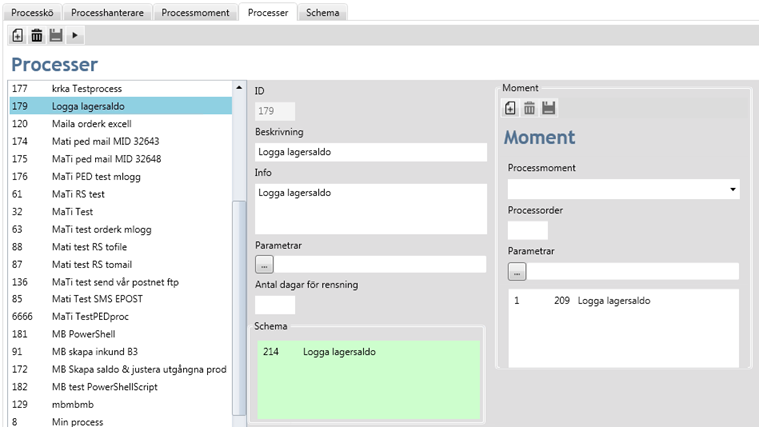Go to the Processmoment tab
The height and width of the screenshot is (427, 759).
pyautogui.click(x=196, y=12)
